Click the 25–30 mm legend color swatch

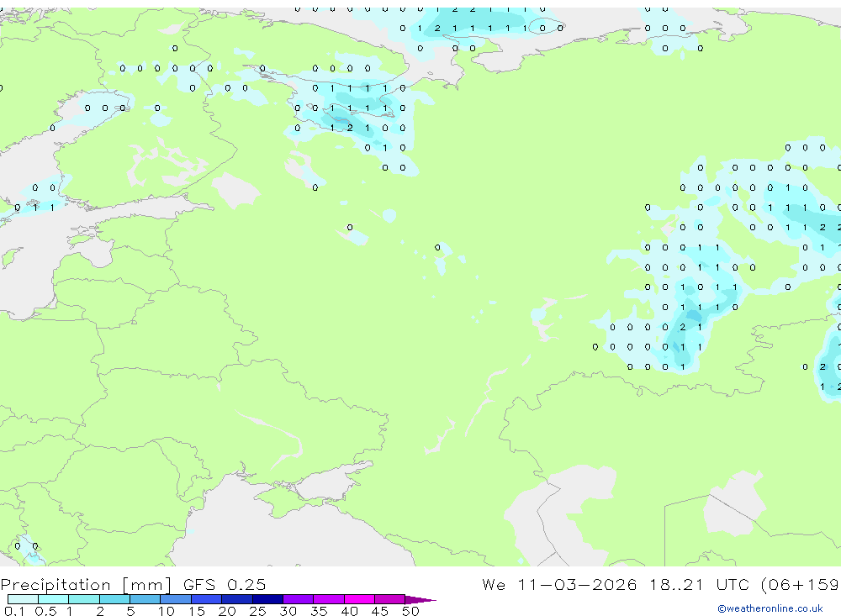pyautogui.click(x=267, y=599)
